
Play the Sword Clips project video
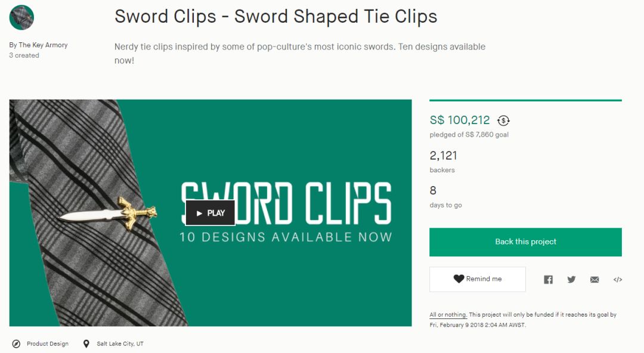pyautogui.click(x=210, y=213)
